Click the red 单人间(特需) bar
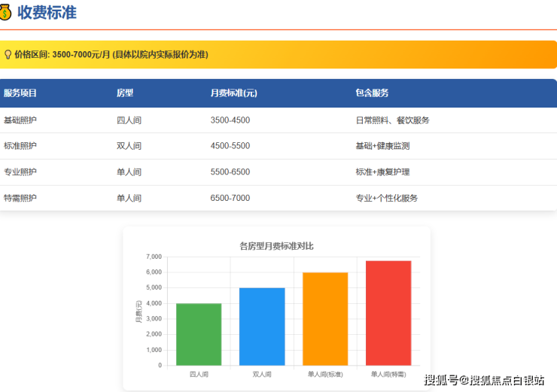Viewport: 557px width, 392px height. (388, 313)
